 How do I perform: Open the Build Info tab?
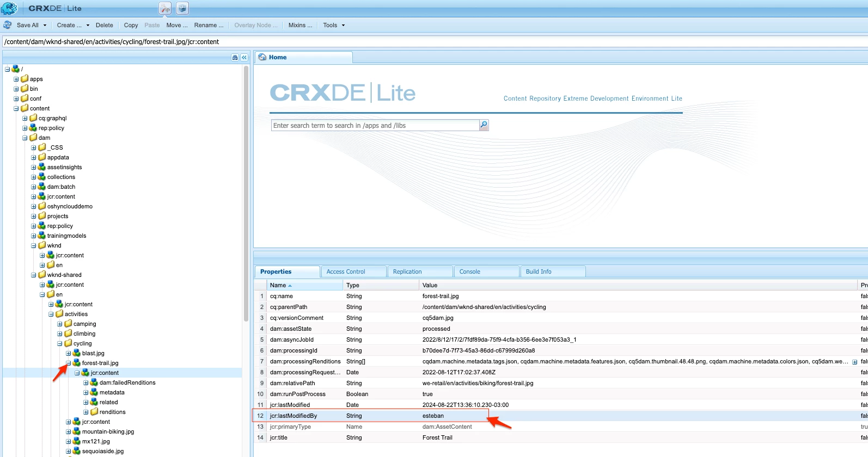tap(553, 271)
